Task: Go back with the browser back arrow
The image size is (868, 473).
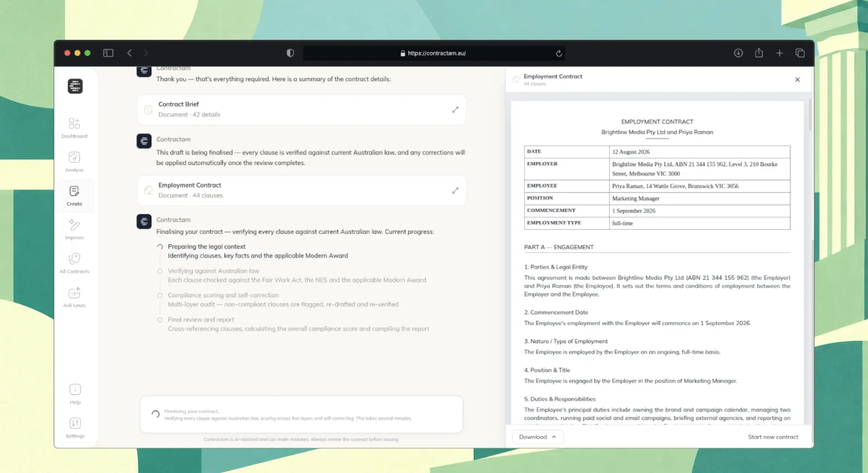Action: click(129, 53)
